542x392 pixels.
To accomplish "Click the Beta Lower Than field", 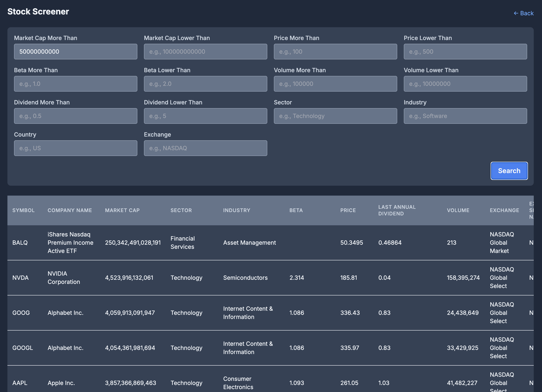I will coord(205,84).
